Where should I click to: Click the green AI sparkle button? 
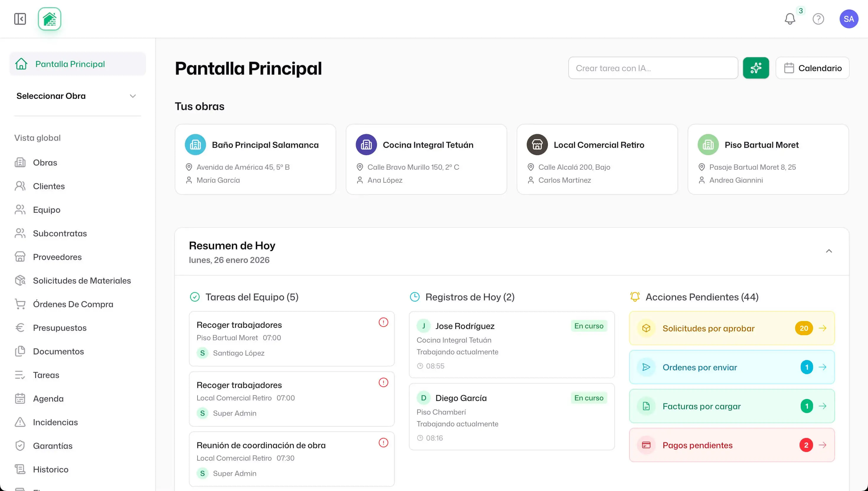756,68
